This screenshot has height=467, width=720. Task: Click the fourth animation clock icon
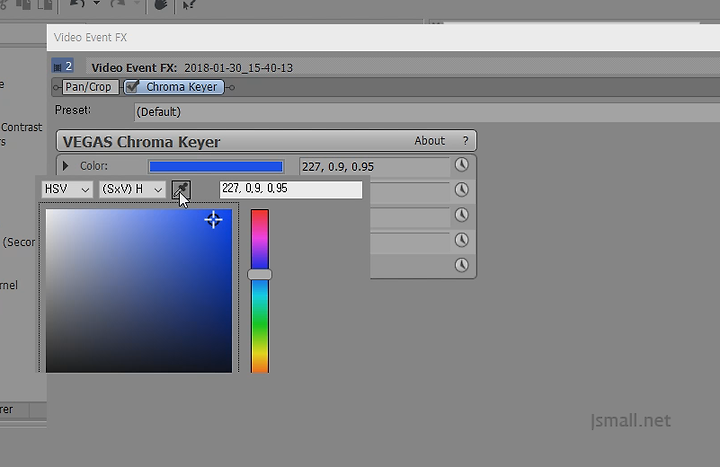461,240
